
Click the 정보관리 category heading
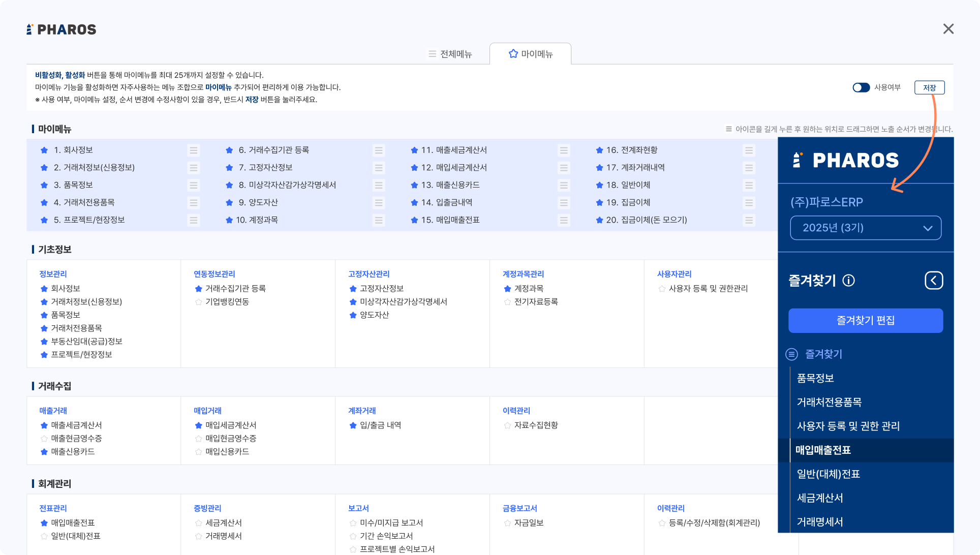pyautogui.click(x=53, y=274)
